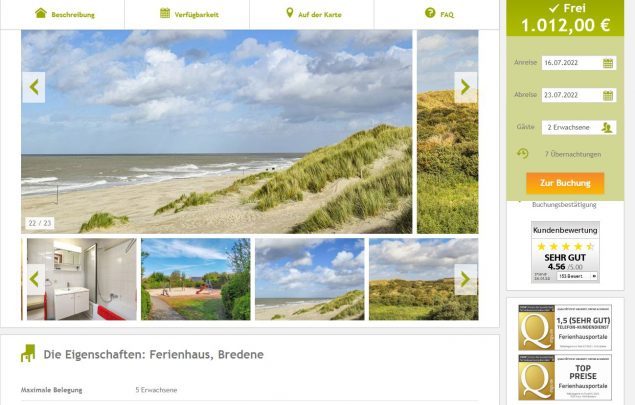
Task: Select the playground thumbnail photo
Action: [x=196, y=279]
